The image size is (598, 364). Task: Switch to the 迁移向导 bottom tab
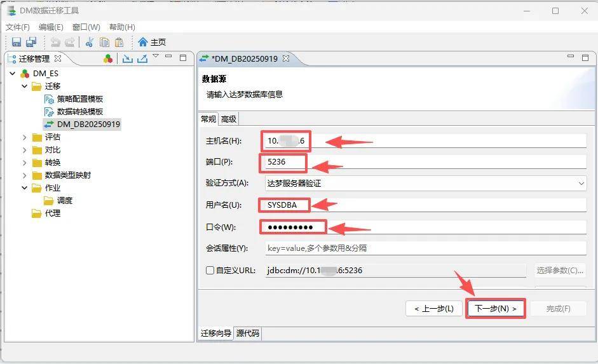(216, 333)
